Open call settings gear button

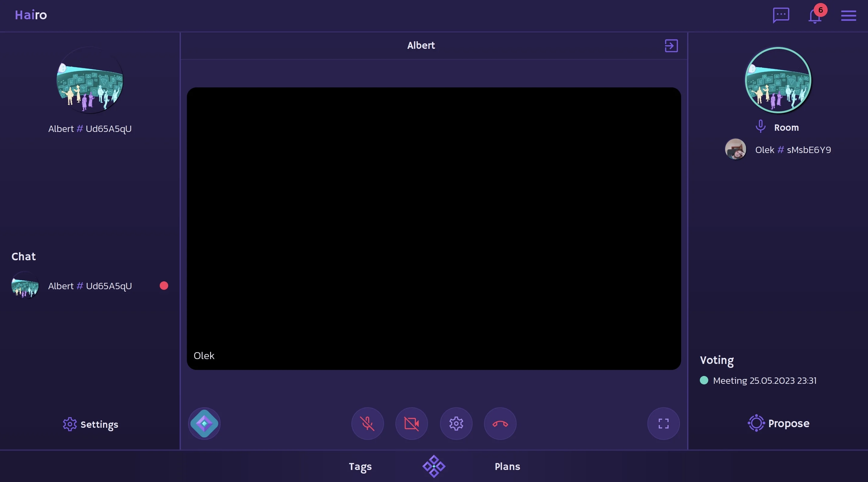point(456,423)
